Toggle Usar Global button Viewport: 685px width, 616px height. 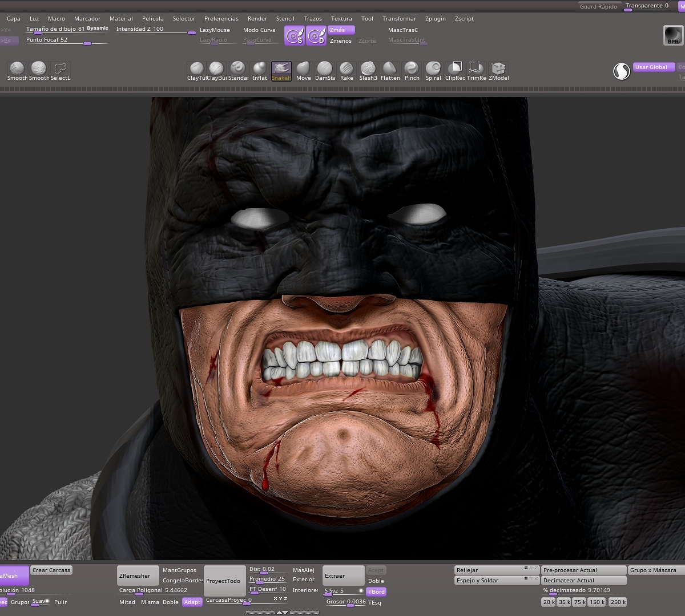(654, 67)
